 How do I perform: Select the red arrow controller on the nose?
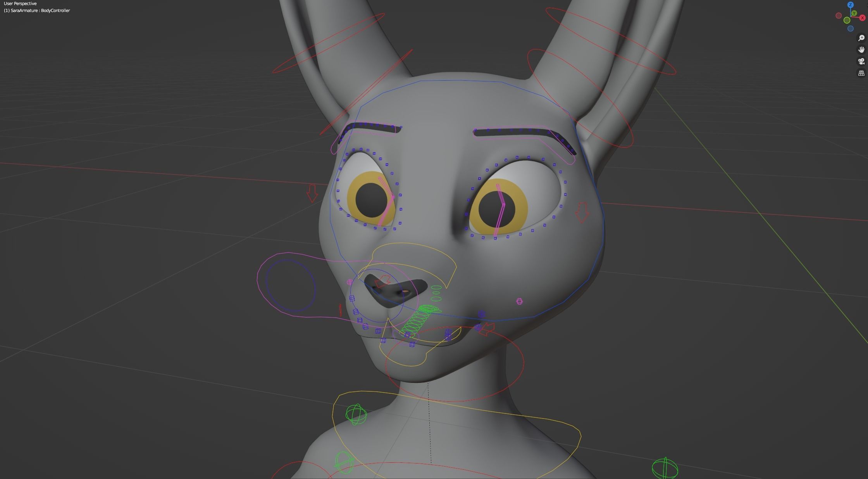pos(383,281)
